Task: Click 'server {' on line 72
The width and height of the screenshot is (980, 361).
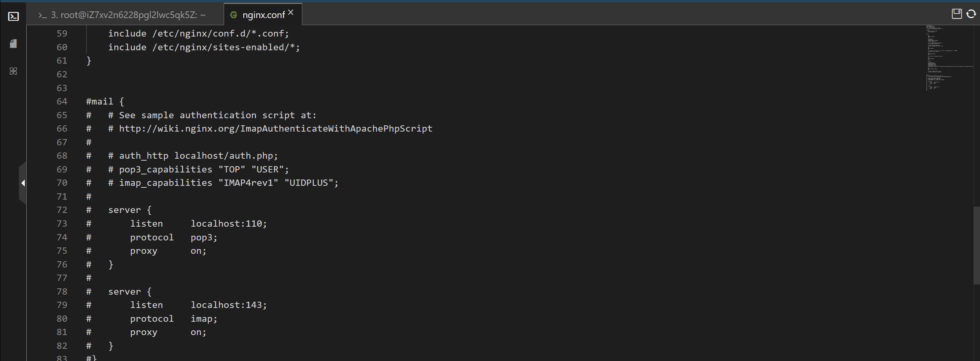Action: 130,210
